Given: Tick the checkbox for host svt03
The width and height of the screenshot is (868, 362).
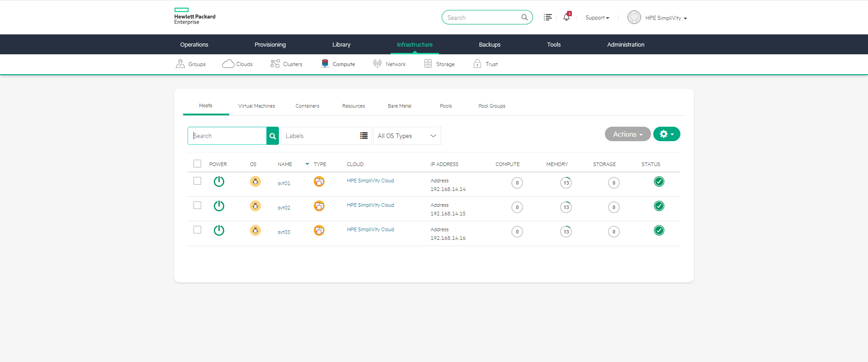Looking at the screenshot, I should click(x=197, y=230).
